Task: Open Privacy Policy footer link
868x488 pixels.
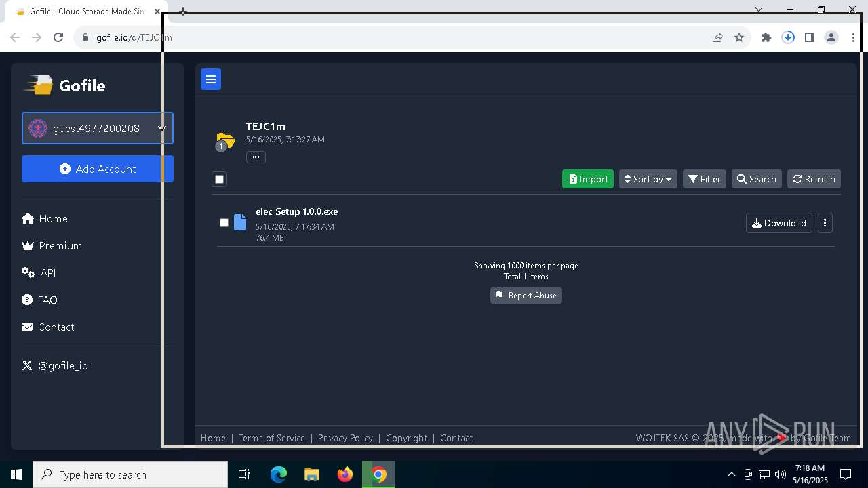Action: 345,438
